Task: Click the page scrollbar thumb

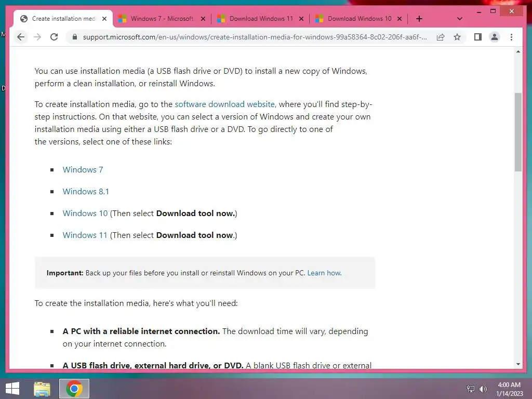Action: pyautogui.click(x=518, y=132)
